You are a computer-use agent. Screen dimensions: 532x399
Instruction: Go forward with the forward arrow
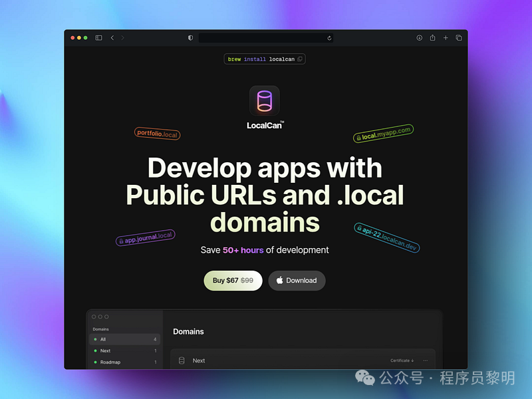122,38
